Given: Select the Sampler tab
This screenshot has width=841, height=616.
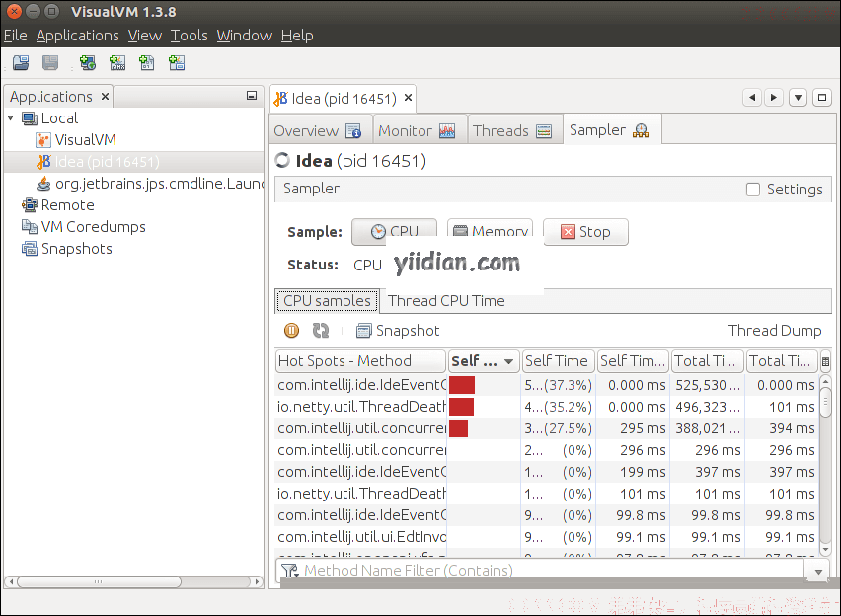Looking at the screenshot, I should coord(611,130).
